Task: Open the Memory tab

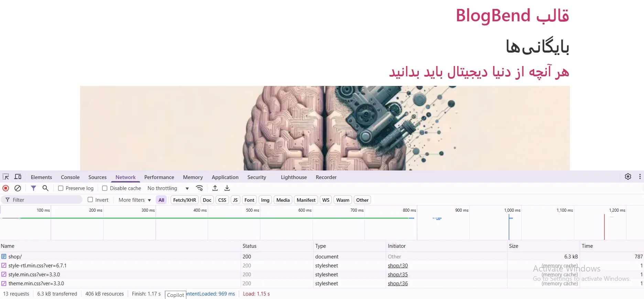Action: coord(193,177)
